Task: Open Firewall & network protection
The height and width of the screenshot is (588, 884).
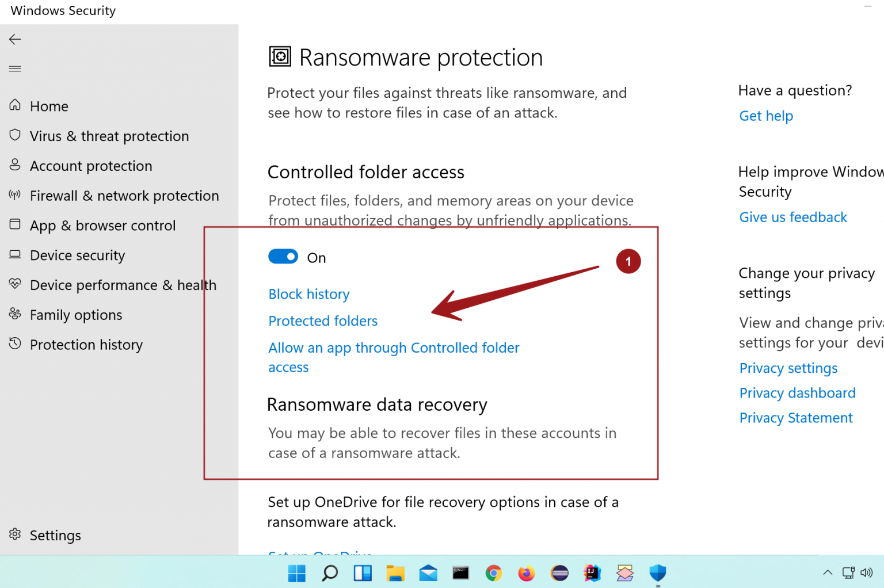Action: point(124,196)
